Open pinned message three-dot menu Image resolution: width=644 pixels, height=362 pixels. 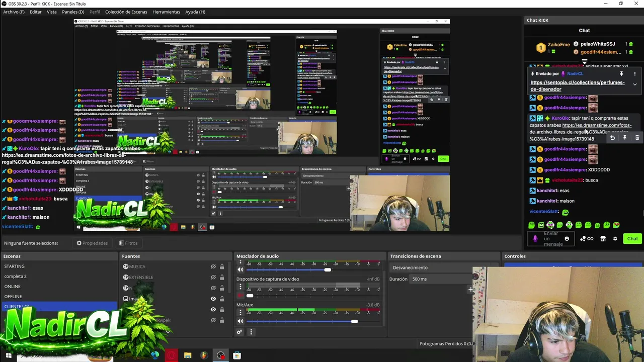pos(634,73)
